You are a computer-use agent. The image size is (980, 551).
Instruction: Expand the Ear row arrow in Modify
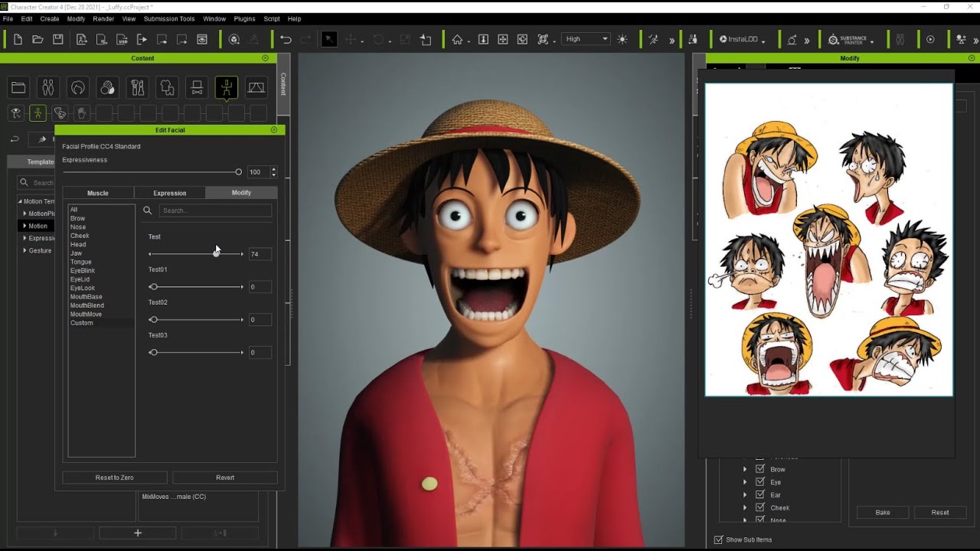click(744, 494)
